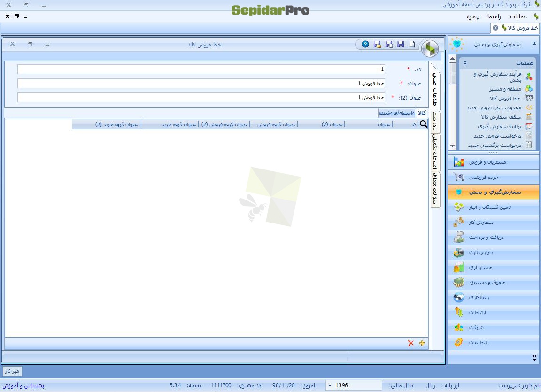Open the عملیات menu
The image size is (541, 392).
pyautogui.click(x=518, y=16)
